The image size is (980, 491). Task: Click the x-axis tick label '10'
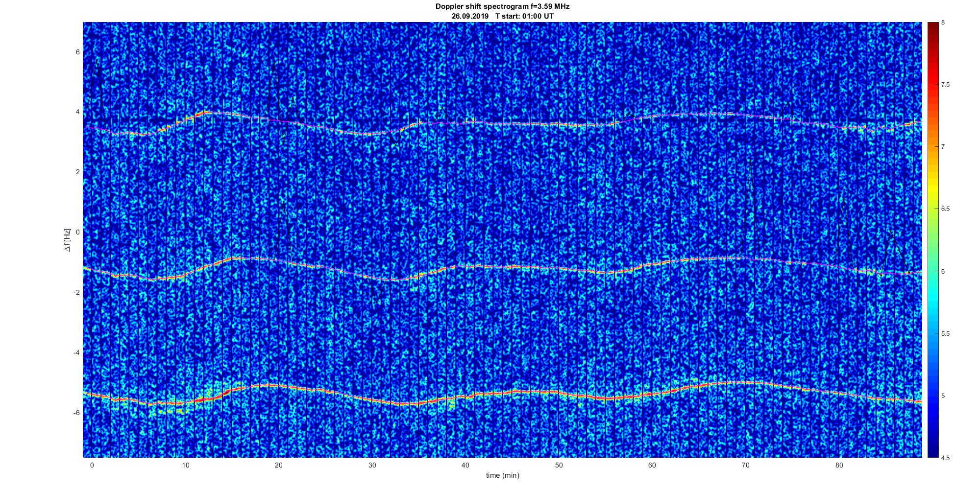pos(185,465)
